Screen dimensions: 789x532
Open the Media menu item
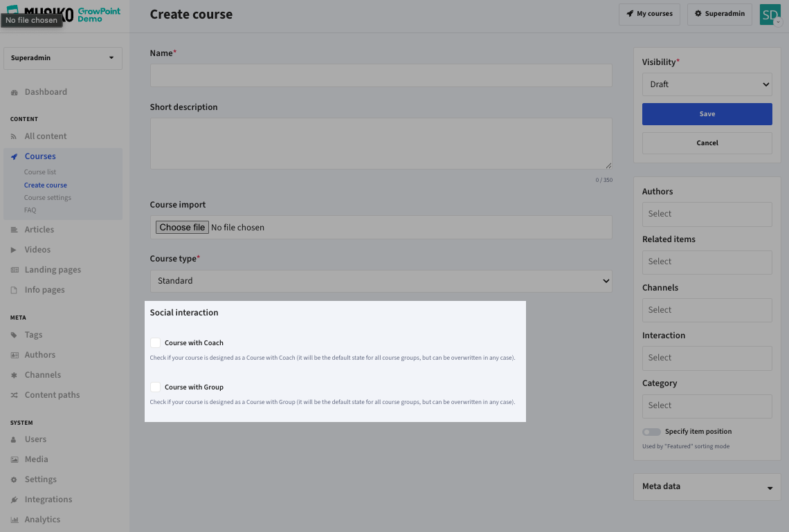point(36,459)
